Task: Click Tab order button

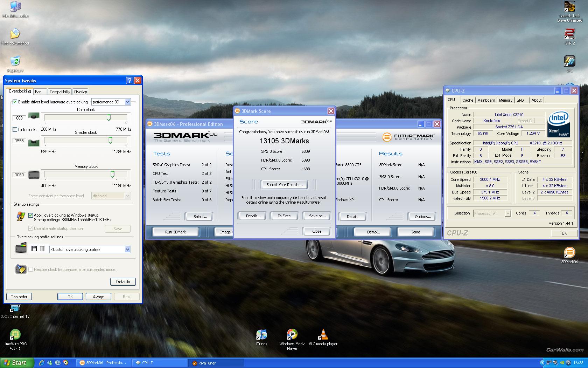Action: (19, 297)
